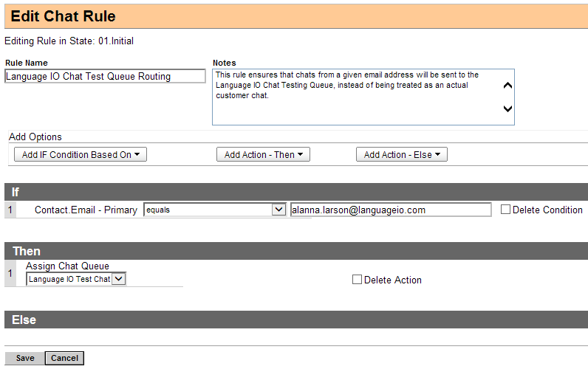Focus the Rule Name text field
Viewport: 588px width, 369px height.
[105, 76]
